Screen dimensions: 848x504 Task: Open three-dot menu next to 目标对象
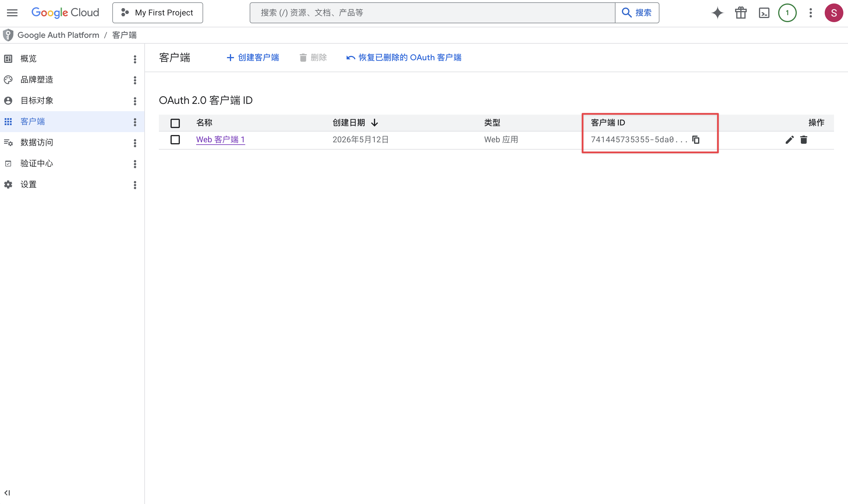tap(135, 101)
